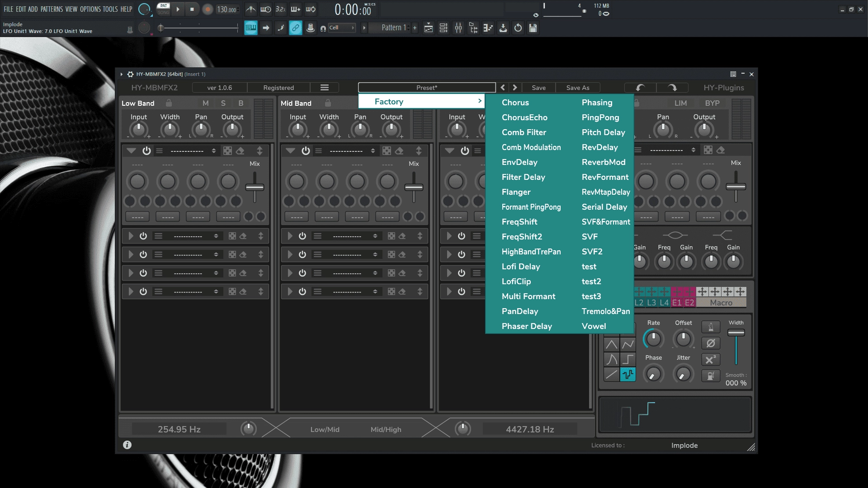Select the triangle LFO waveform
Screen dimensions: 868x488
[611, 344]
